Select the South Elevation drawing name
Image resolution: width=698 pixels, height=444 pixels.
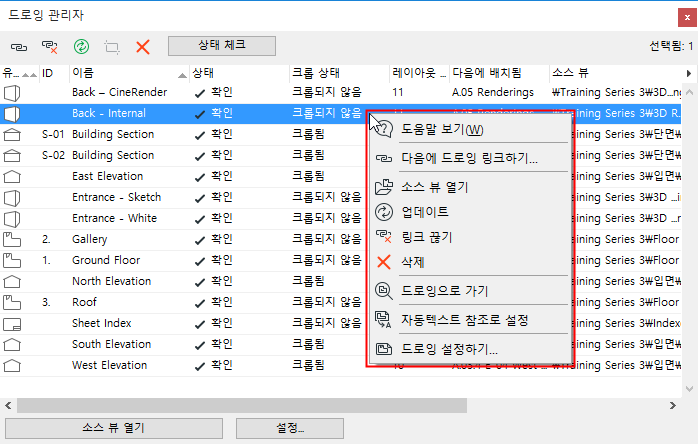point(111,344)
